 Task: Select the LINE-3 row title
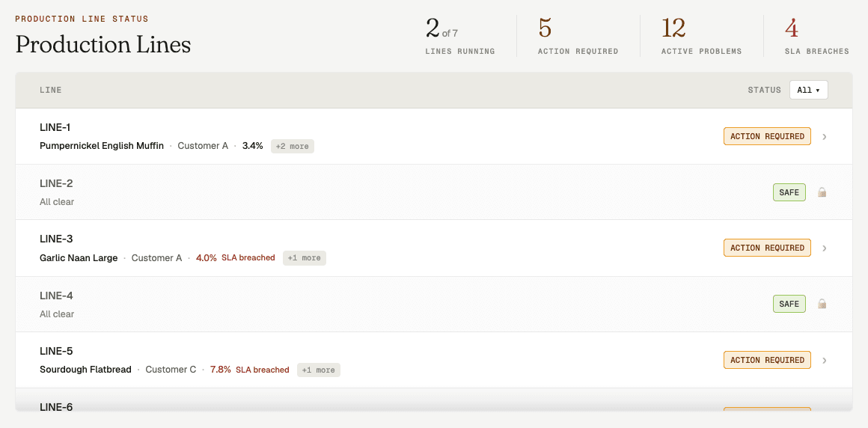click(x=56, y=239)
